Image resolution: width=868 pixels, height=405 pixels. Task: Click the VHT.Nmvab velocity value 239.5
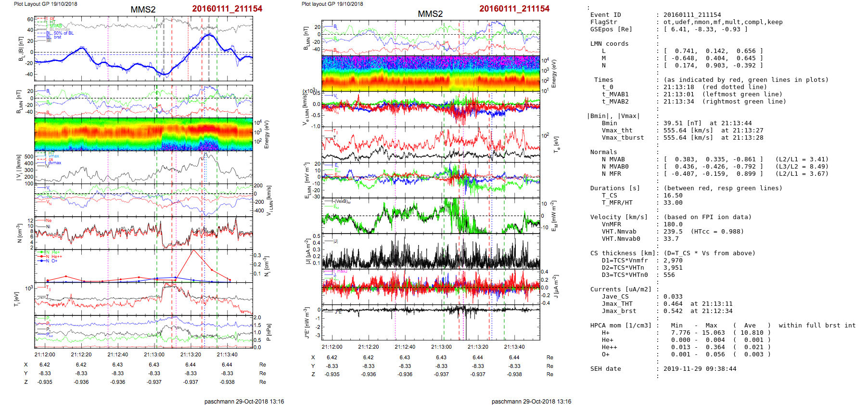[x=673, y=232]
